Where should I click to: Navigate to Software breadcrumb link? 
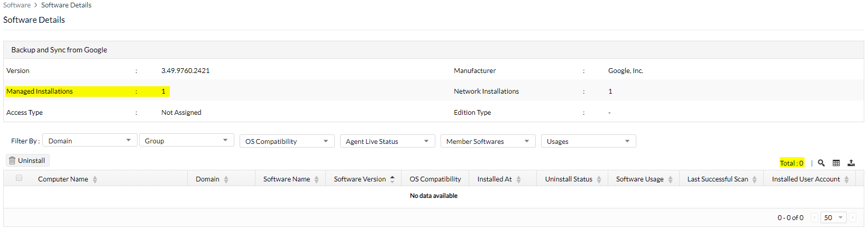point(17,5)
